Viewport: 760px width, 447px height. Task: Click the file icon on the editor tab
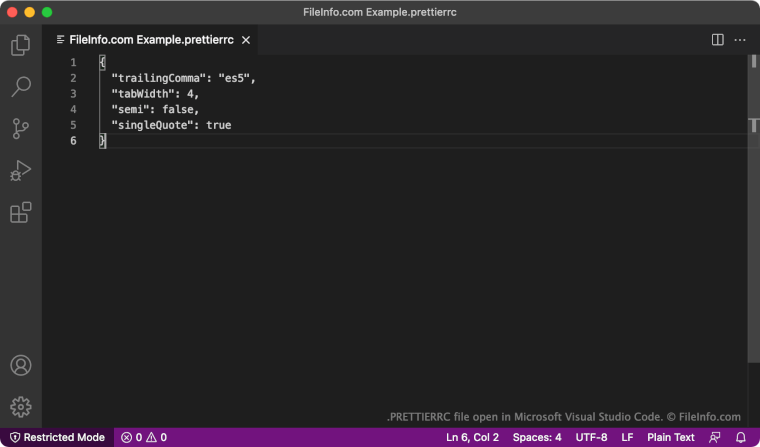coord(61,40)
